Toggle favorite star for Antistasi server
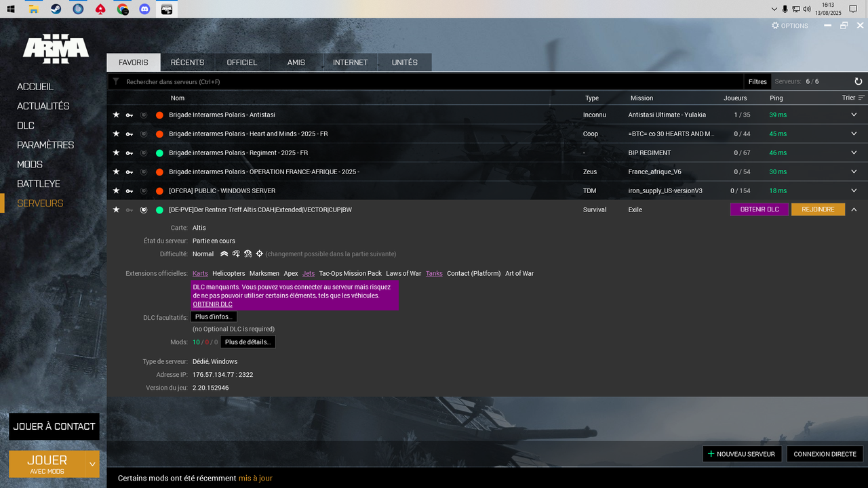The height and width of the screenshot is (488, 868). [x=116, y=115]
